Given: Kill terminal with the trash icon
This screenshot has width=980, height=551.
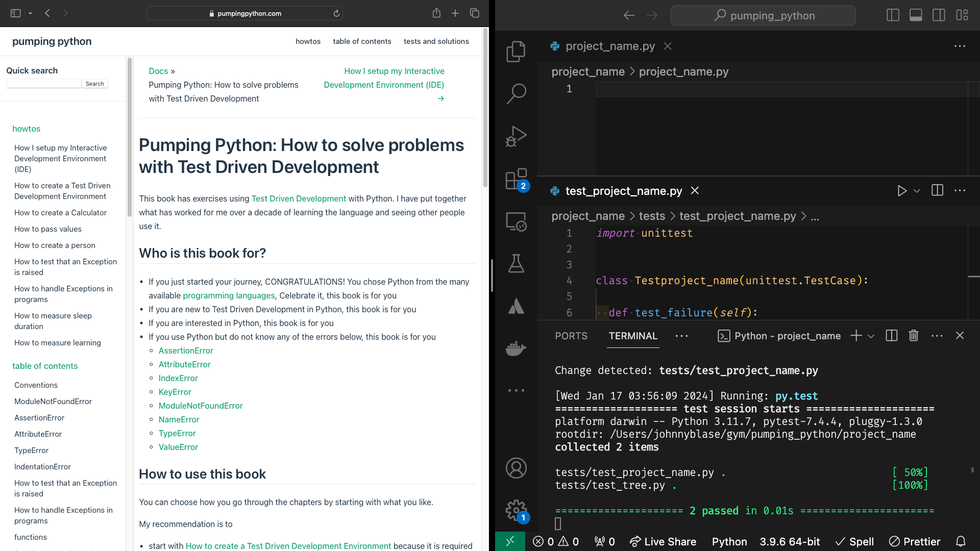Looking at the screenshot, I should click(x=914, y=335).
